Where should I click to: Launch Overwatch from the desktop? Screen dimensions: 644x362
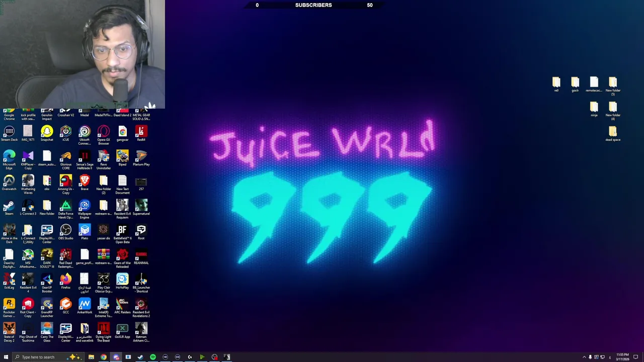coord(9,183)
